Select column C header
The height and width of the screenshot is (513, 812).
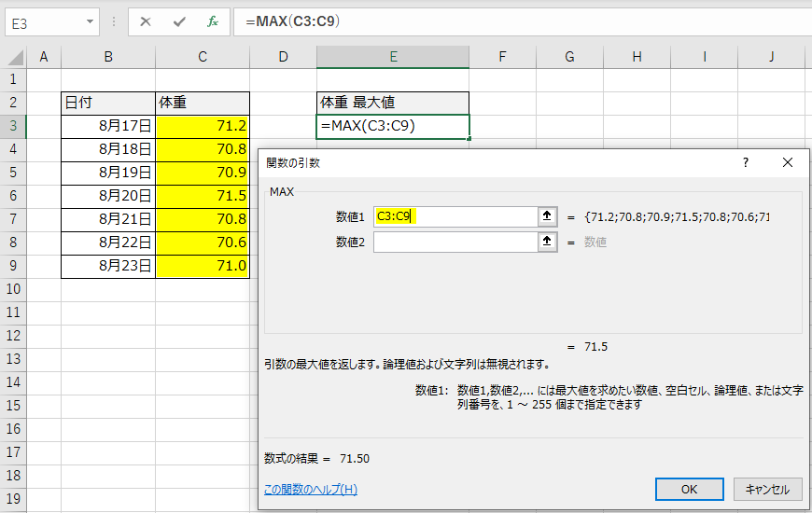tap(203, 58)
